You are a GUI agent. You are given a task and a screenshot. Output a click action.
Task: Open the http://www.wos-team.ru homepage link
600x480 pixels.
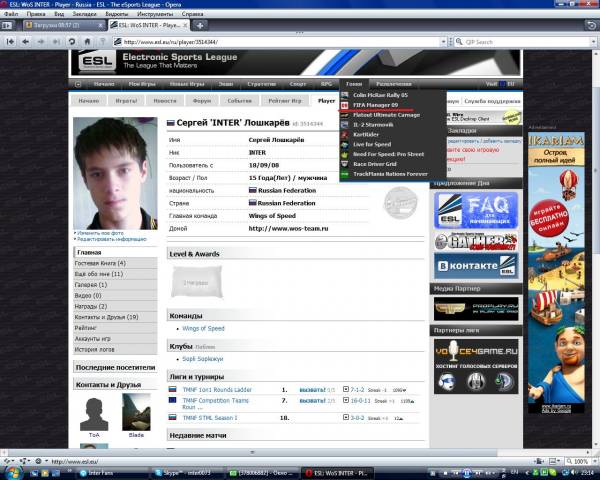point(288,229)
